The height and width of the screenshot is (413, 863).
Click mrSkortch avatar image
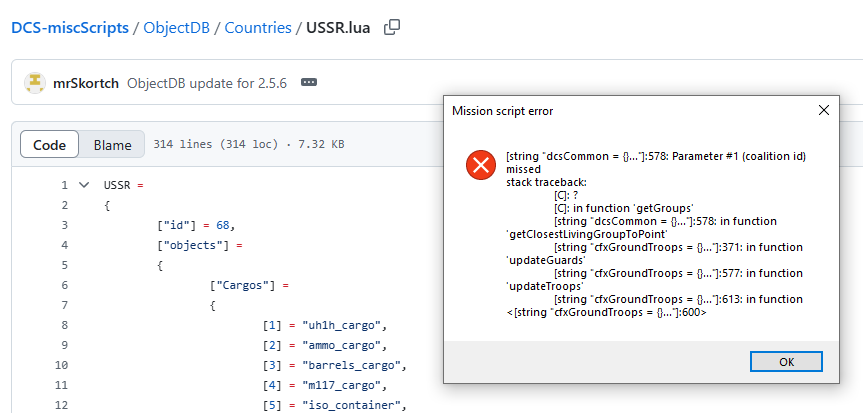[35, 83]
